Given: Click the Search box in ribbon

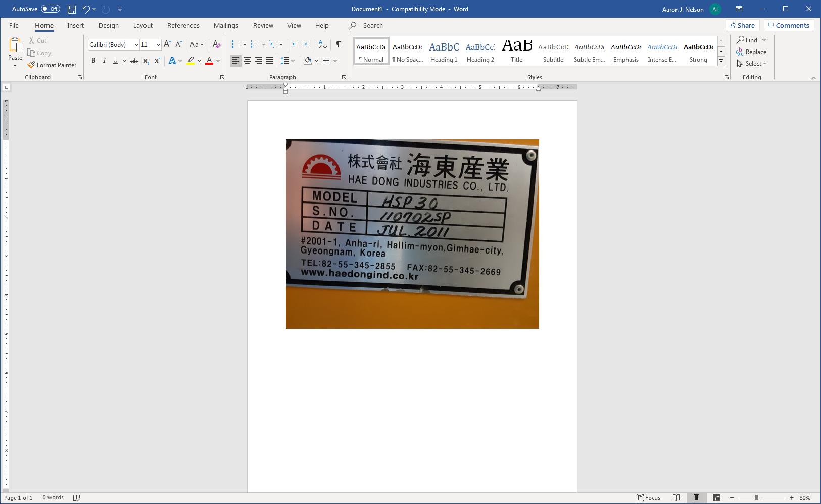Looking at the screenshot, I should click(x=373, y=25).
